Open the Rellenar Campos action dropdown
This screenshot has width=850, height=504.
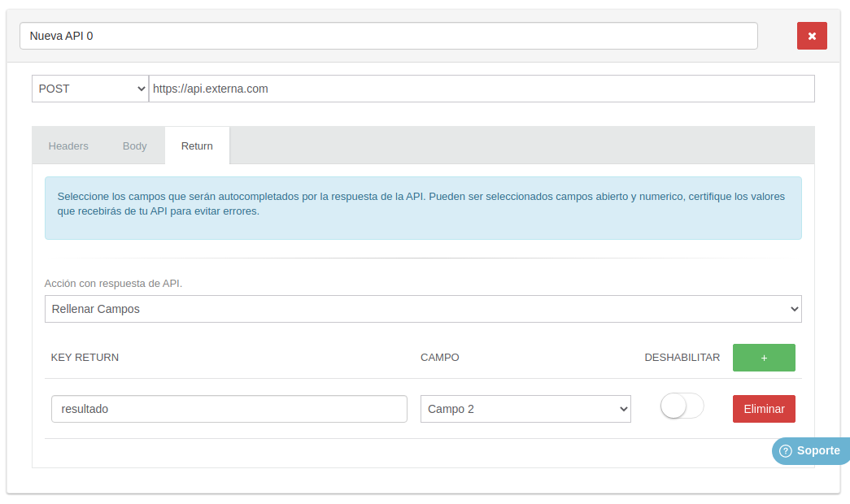point(423,309)
